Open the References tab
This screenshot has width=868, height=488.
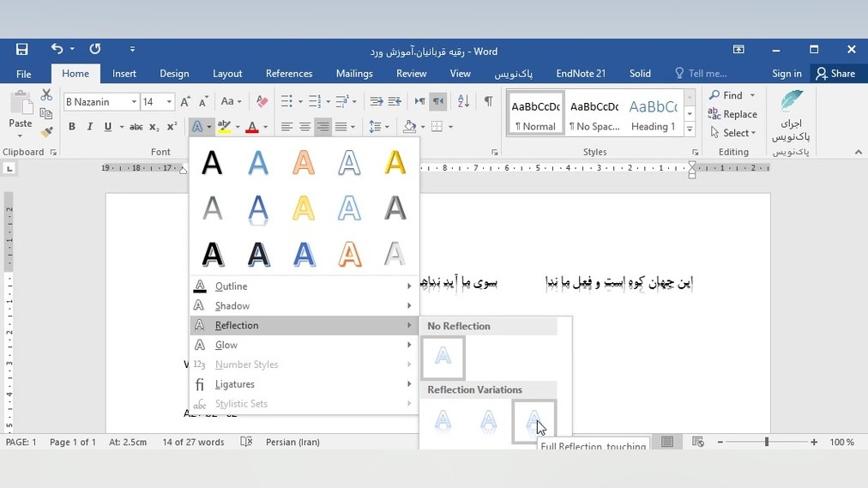click(x=289, y=74)
